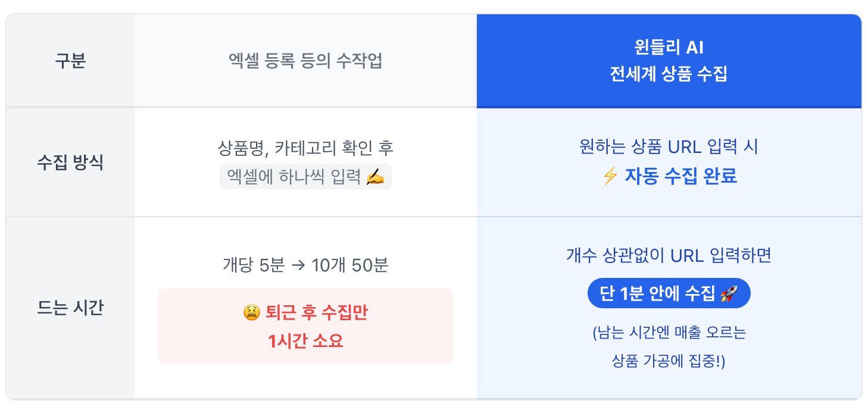Select the '드는 시간' row label
This screenshot has height=413, width=868.
(70, 308)
